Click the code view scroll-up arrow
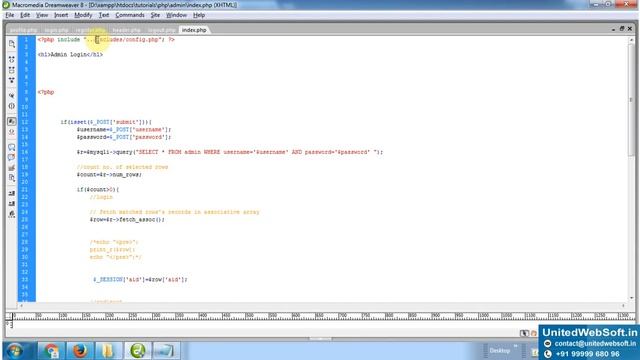640x360 pixels. 631,40
